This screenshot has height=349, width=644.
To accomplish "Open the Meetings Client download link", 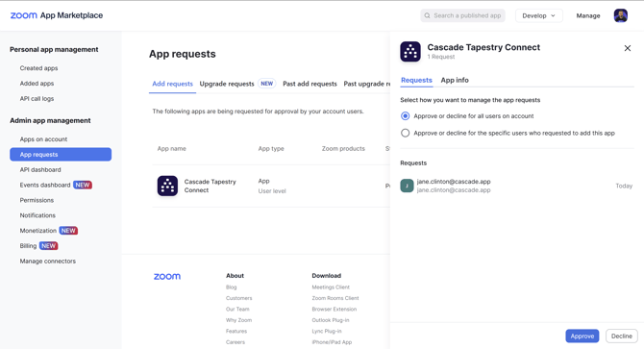I will pyautogui.click(x=331, y=287).
